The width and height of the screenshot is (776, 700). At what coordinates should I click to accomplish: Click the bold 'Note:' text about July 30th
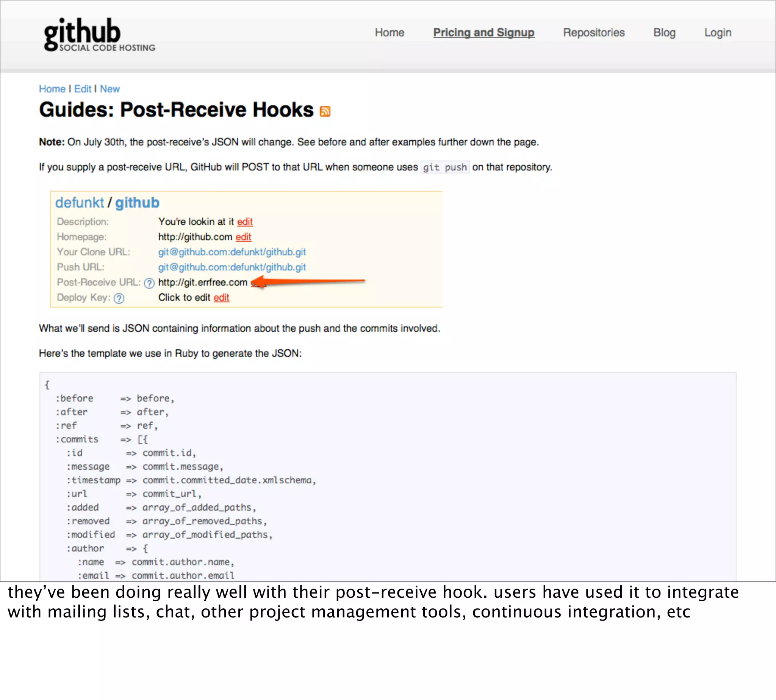coord(52,142)
